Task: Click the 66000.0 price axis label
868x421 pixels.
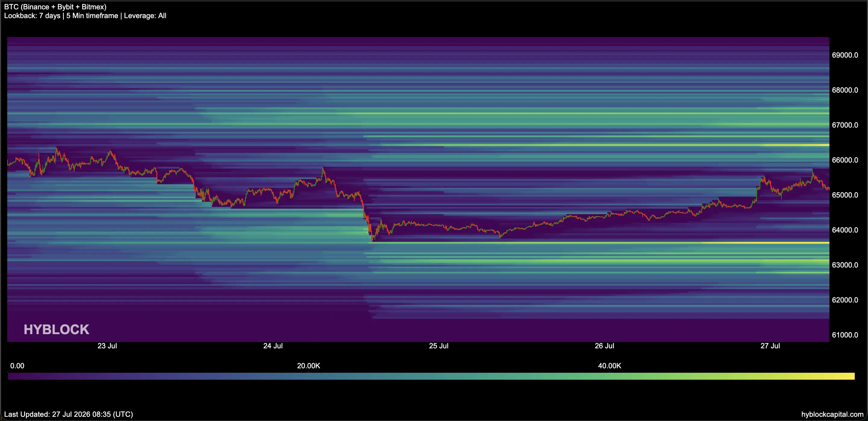Action: click(845, 160)
